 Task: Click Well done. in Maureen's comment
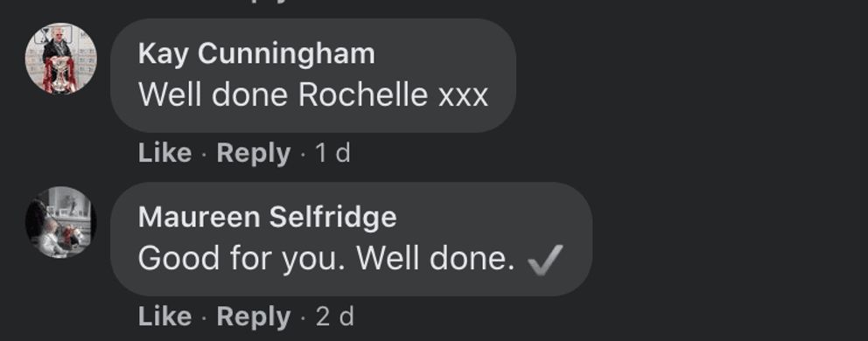click(436, 258)
